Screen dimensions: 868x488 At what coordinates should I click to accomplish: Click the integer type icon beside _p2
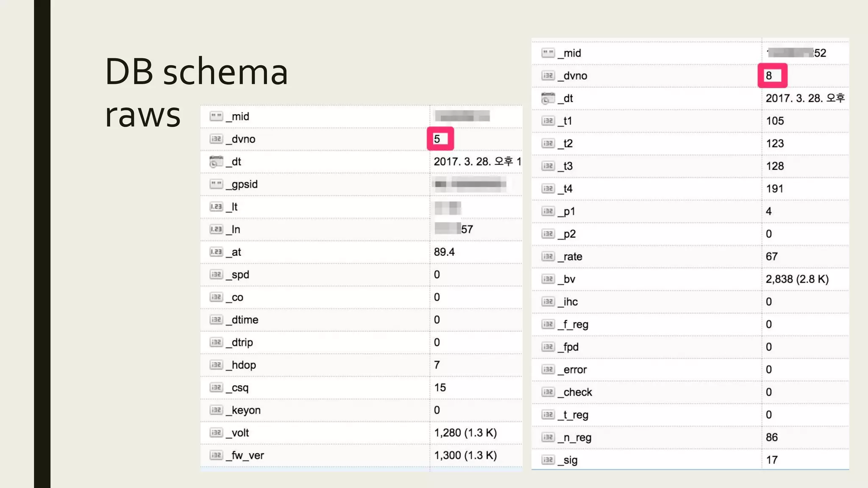tap(548, 234)
